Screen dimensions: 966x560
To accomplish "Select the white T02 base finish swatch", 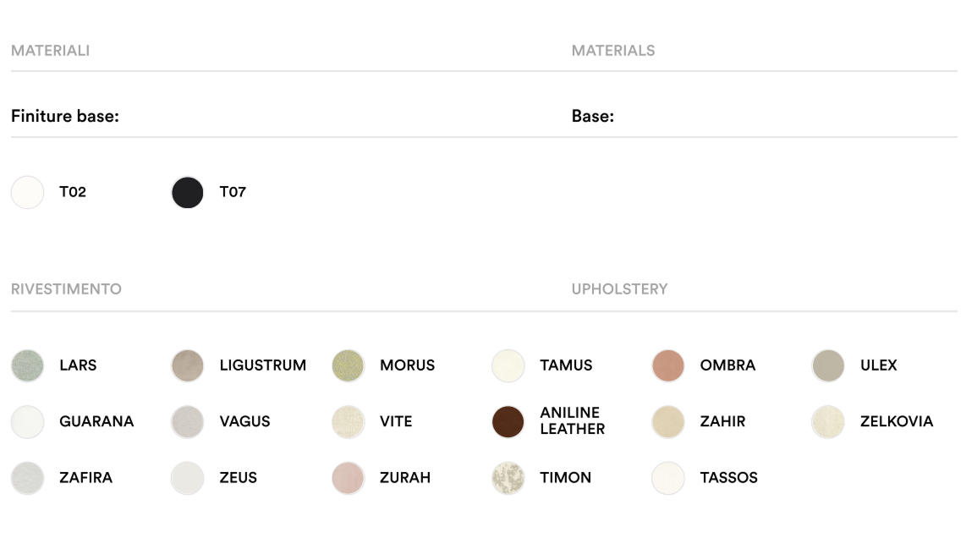I will (27, 193).
